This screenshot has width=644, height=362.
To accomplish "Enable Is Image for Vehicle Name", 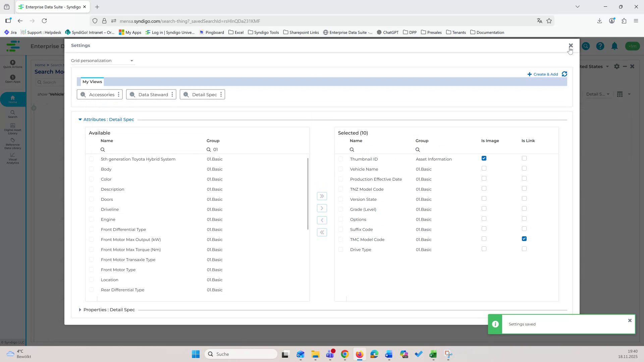I will point(484,168).
